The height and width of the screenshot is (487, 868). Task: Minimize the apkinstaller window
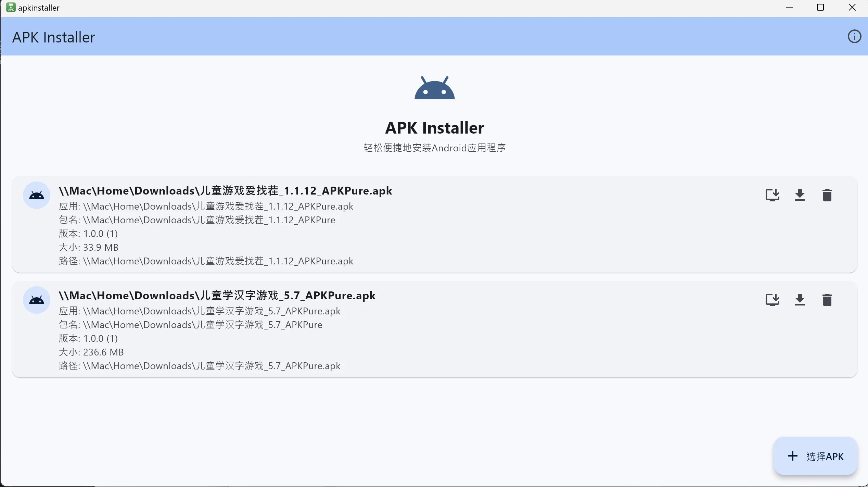pos(789,8)
